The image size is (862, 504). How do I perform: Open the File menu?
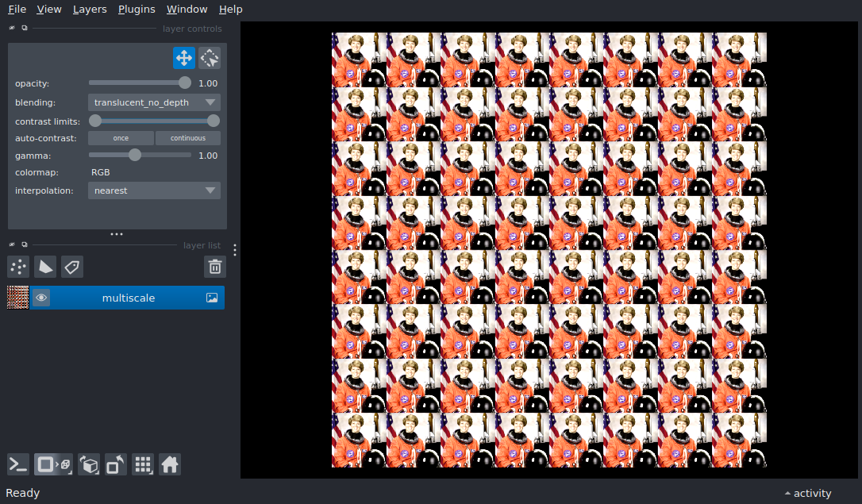point(17,10)
